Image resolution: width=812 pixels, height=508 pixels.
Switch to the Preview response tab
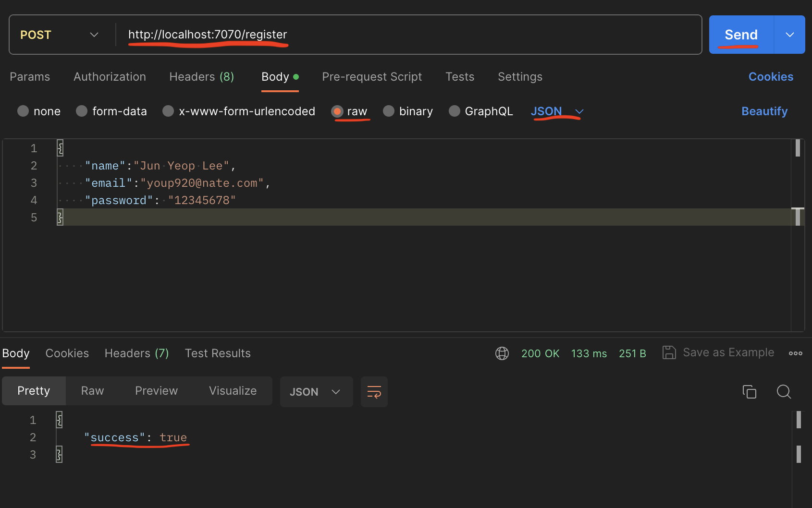(156, 390)
